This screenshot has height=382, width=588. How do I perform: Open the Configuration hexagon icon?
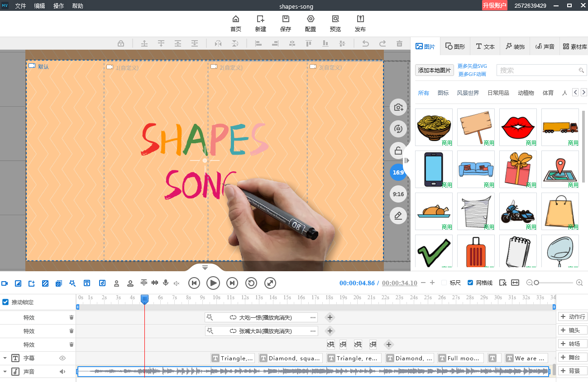click(311, 23)
